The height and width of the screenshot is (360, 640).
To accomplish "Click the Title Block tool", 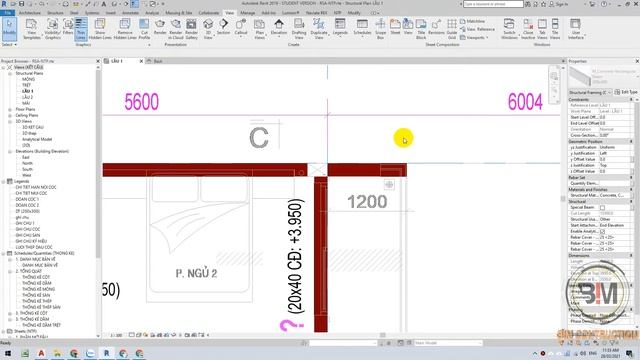I will (421, 29).
